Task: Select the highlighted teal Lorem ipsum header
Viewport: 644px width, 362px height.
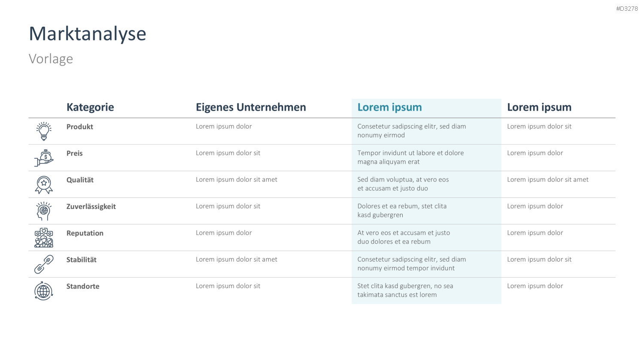Action: point(389,107)
